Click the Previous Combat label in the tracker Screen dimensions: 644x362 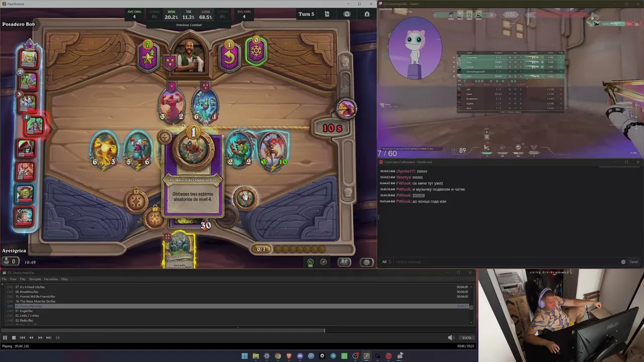point(189,25)
